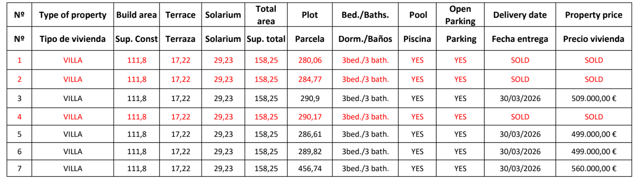Select the 'Precio vivienda' Spanish header
Image resolution: width=644 pixels, height=182 pixels.
594,39
